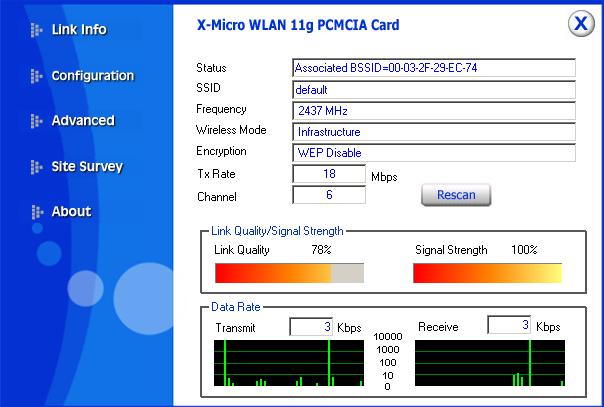
Task: Click the Rescan button
Action: point(456,195)
